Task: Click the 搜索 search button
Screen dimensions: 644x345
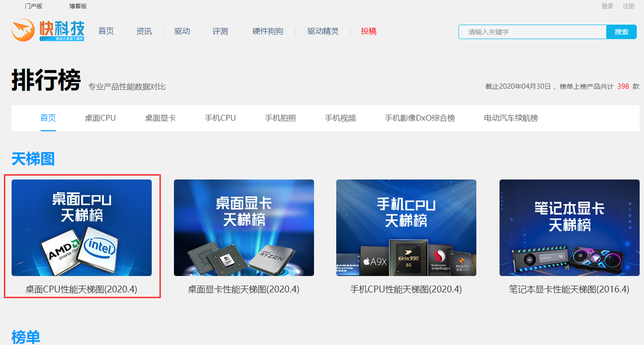Action: pos(621,32)
